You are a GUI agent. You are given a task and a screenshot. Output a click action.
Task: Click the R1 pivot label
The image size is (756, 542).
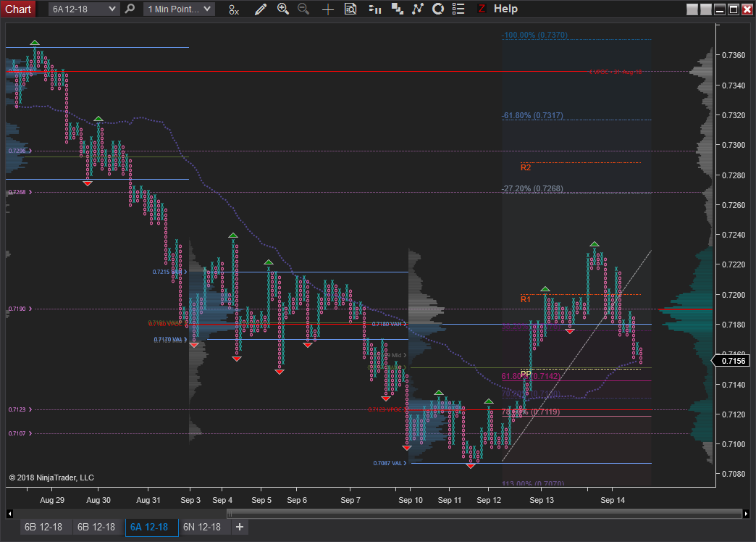526,299
